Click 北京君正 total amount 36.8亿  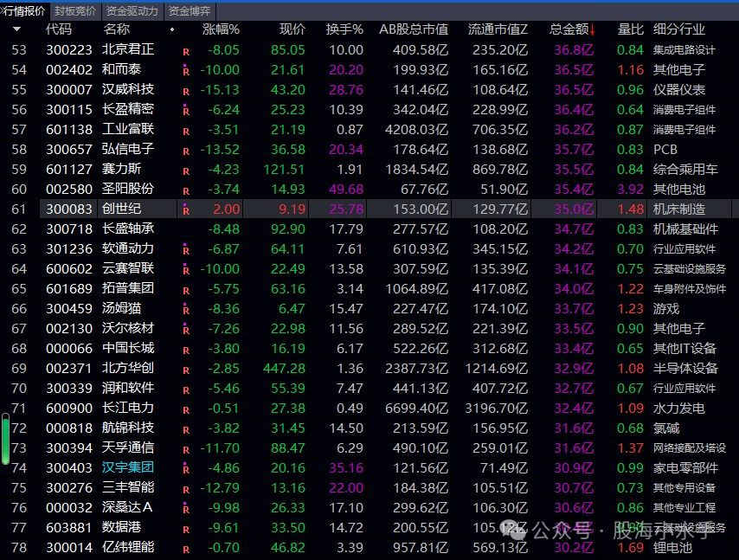click(574, 49)
